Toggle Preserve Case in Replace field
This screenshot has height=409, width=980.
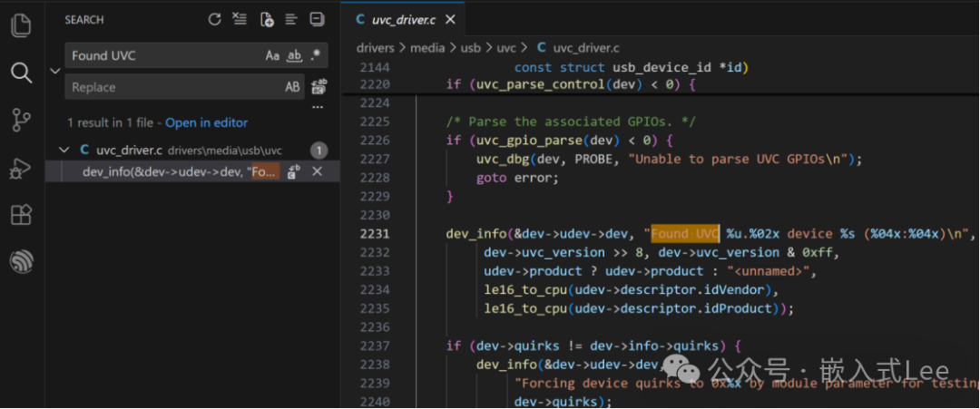[x=292, y=87]
